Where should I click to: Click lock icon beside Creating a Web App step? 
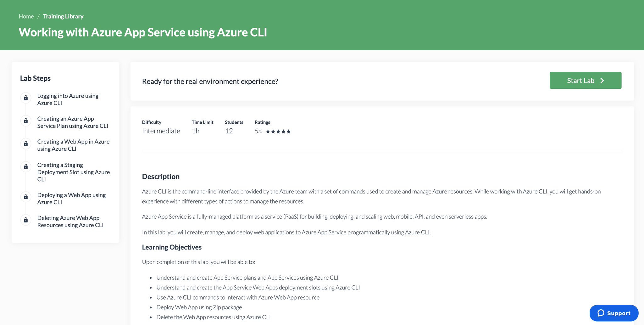26,144
